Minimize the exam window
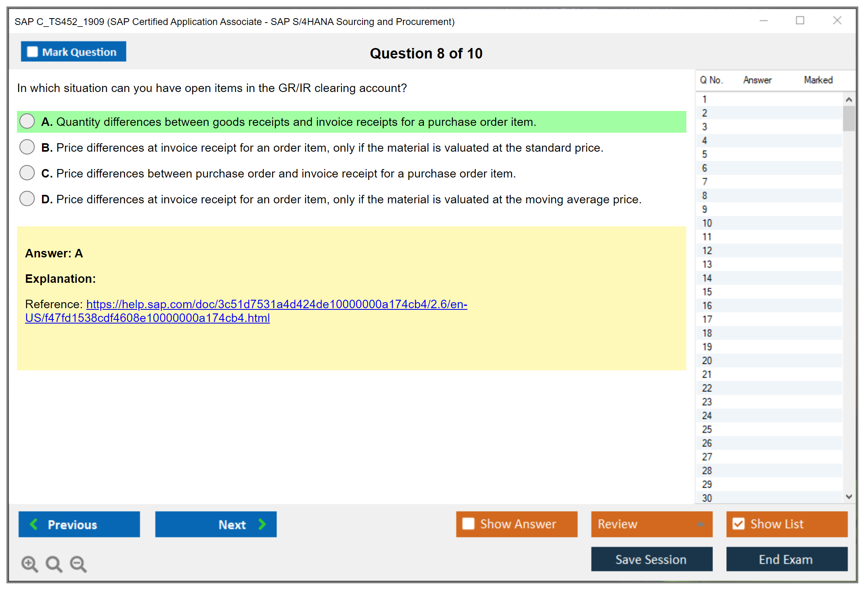Screen dimensions: 868x593 point(763,21)
